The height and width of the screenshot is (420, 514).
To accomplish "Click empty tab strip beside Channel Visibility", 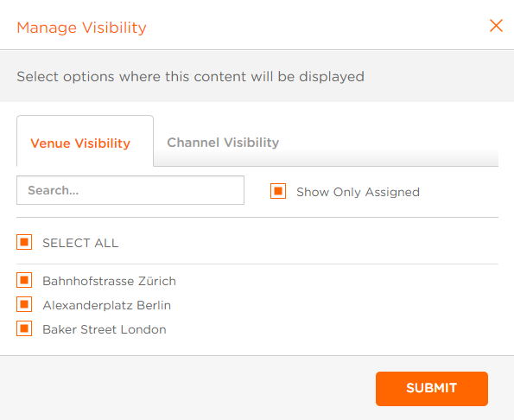I will 389,143.
